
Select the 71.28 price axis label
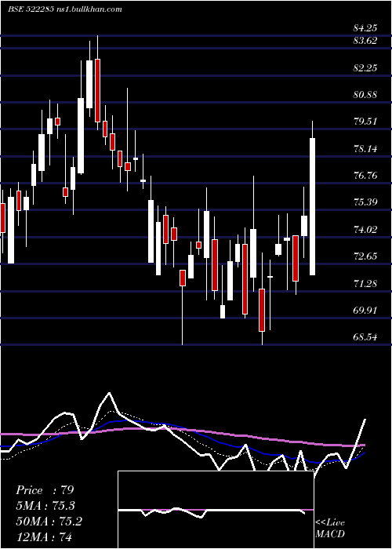tap(365, 284)
